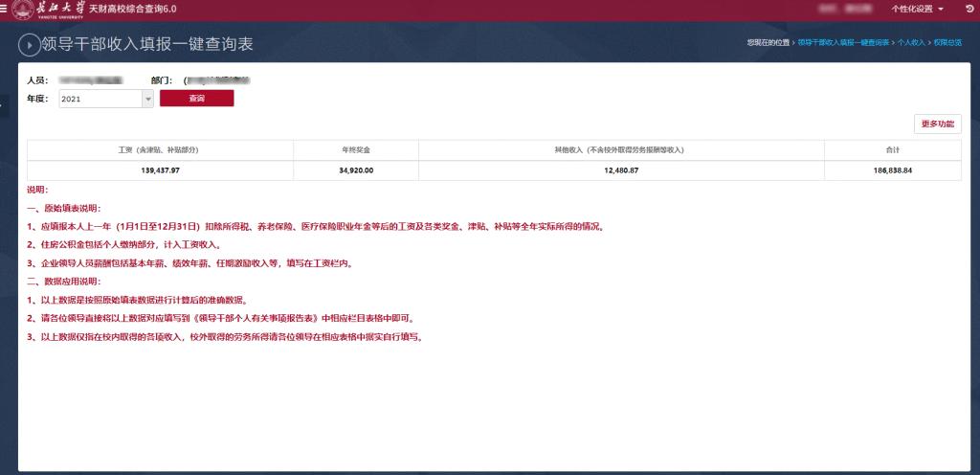Select the salary cell 139,437.97
This screenshot has height=475, width=980.
click(160, 170)
